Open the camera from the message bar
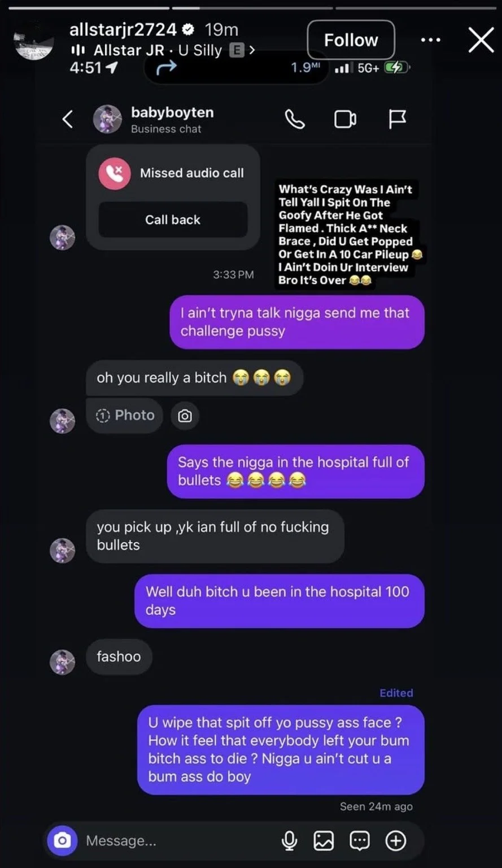 (62, 840)
